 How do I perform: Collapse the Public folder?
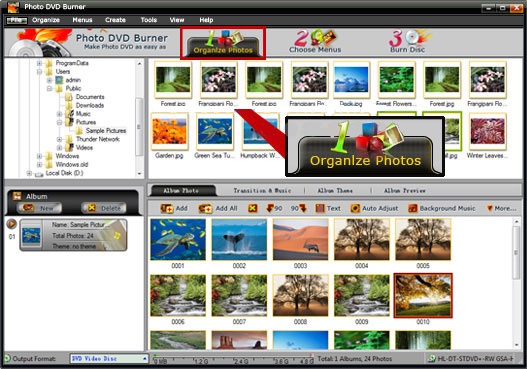[x=49, y=88]
